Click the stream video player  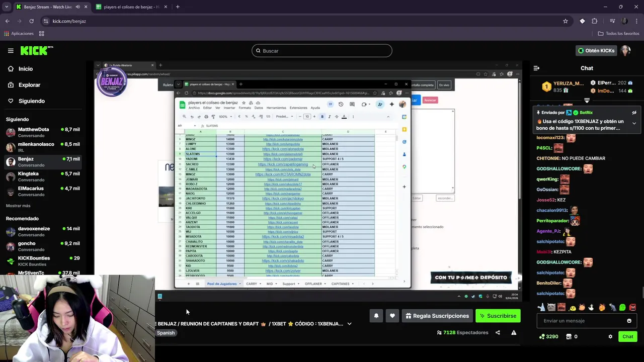(x=308, y=181)
